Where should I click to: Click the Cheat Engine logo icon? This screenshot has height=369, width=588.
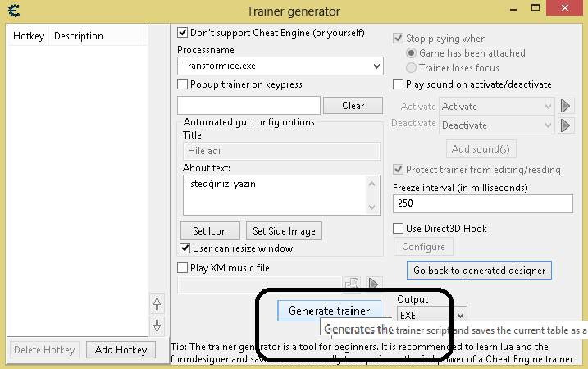(x=14, y=11)
